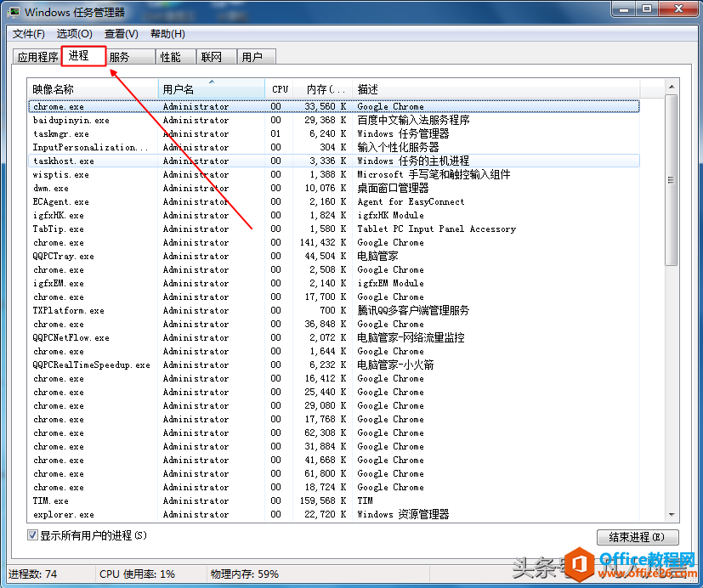
Task: Select chrome.exe using 62,308 K memory
Action: point(333,433)
